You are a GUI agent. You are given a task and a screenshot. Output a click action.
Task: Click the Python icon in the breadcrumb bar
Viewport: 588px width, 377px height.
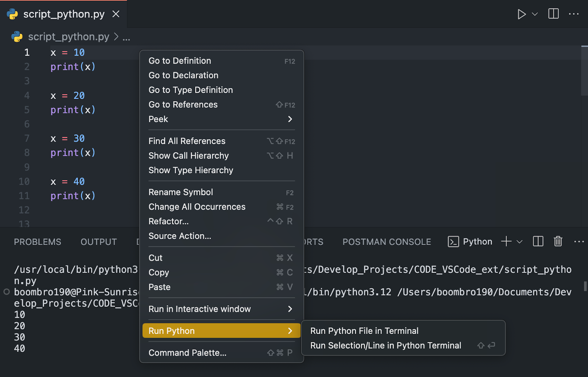17,36
